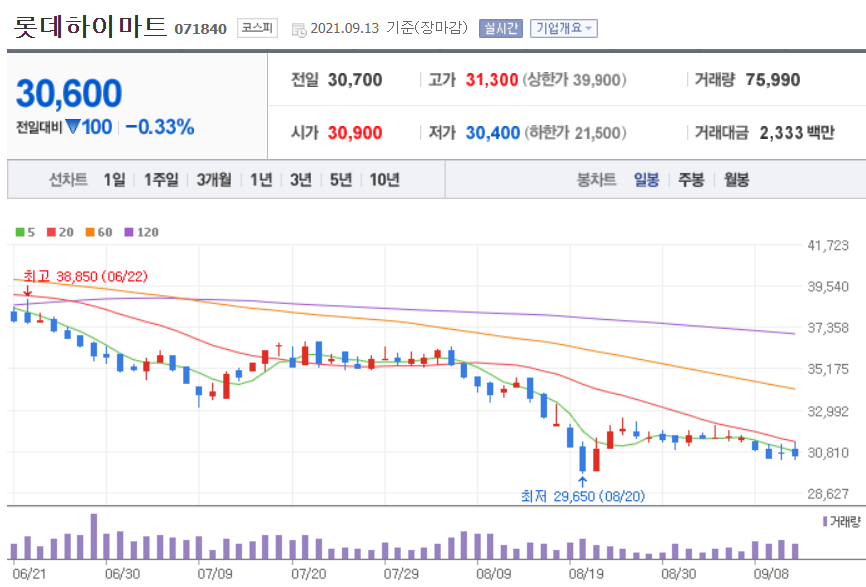The width and height of the screenshot is (866, 587).
Task: Click the stock code 071840
Action: [200, 29]
